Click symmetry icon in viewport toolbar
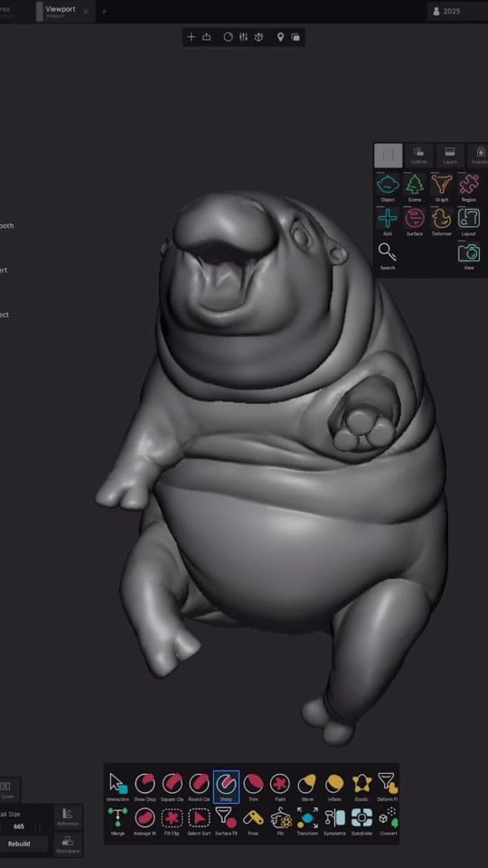 pos(258,37)
